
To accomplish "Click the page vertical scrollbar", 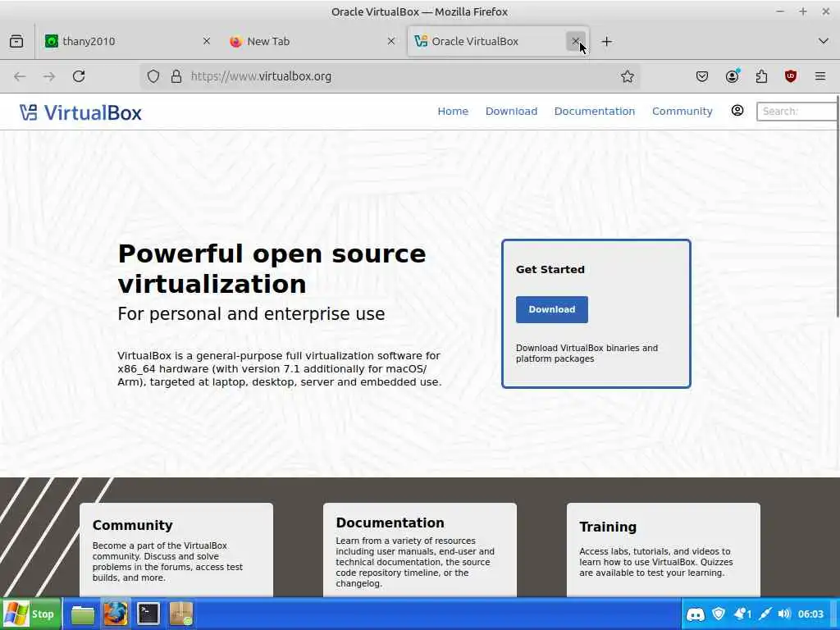I will [837, 206].
